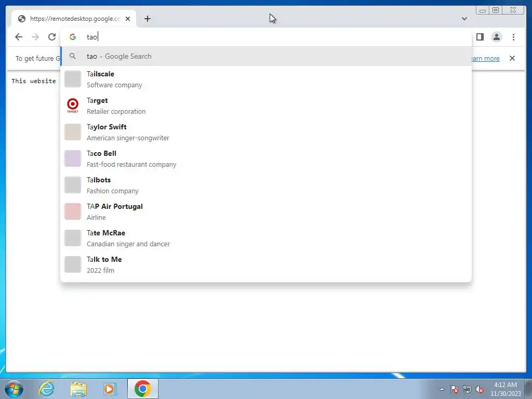Select the Talbots suggestion
Screen dimensions: 532x399
266,185
